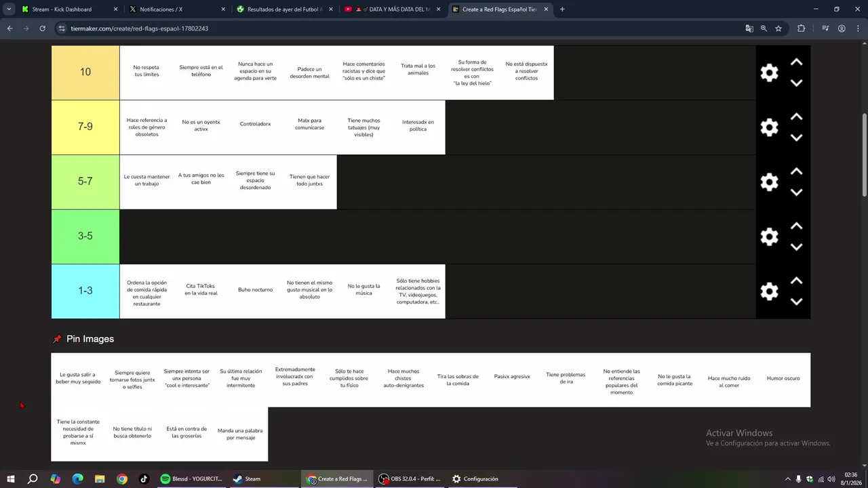Move tier 5-7 row up with arrow
Screen dimensions: 868x488
click(x=797, y=171)
